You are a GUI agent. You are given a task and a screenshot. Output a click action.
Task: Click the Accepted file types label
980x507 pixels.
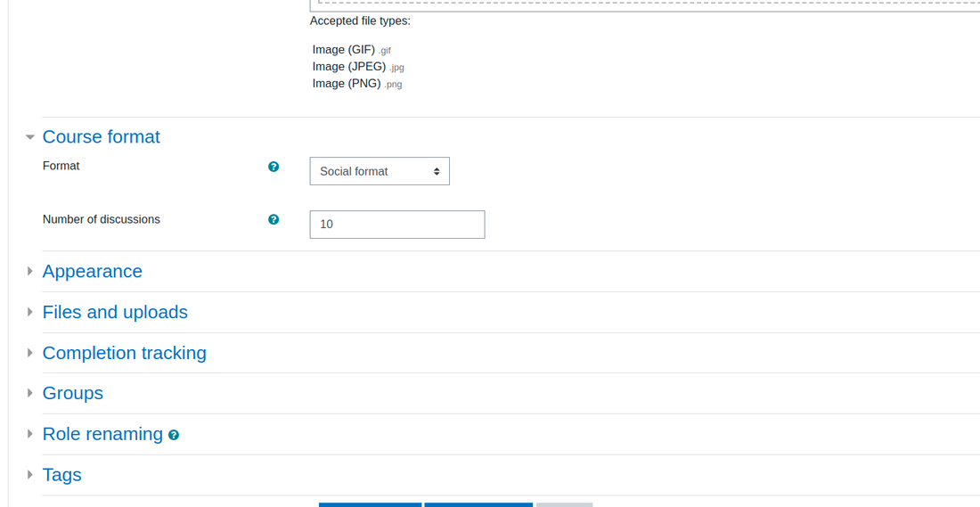tap(360, 21)
